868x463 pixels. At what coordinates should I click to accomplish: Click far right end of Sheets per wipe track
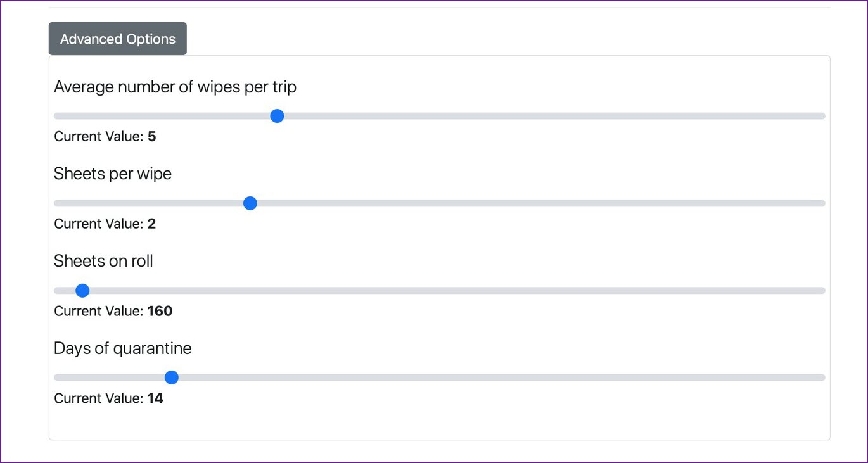tap(822, 203)
